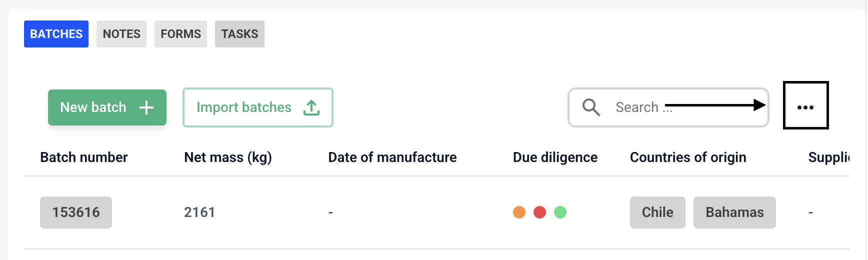
Task: Open the FORMS tab
Action: click(180, 34)
